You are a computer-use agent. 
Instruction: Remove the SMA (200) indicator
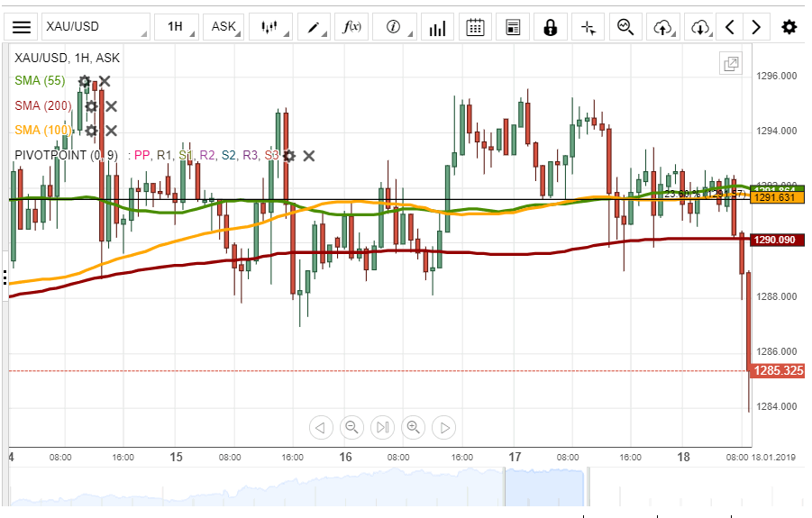112,106
